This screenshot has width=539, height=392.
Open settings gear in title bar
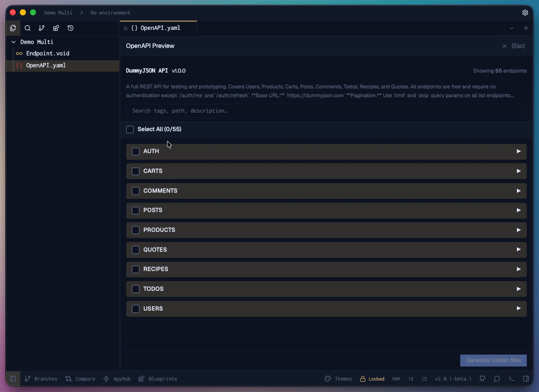[x=525, y=13]
